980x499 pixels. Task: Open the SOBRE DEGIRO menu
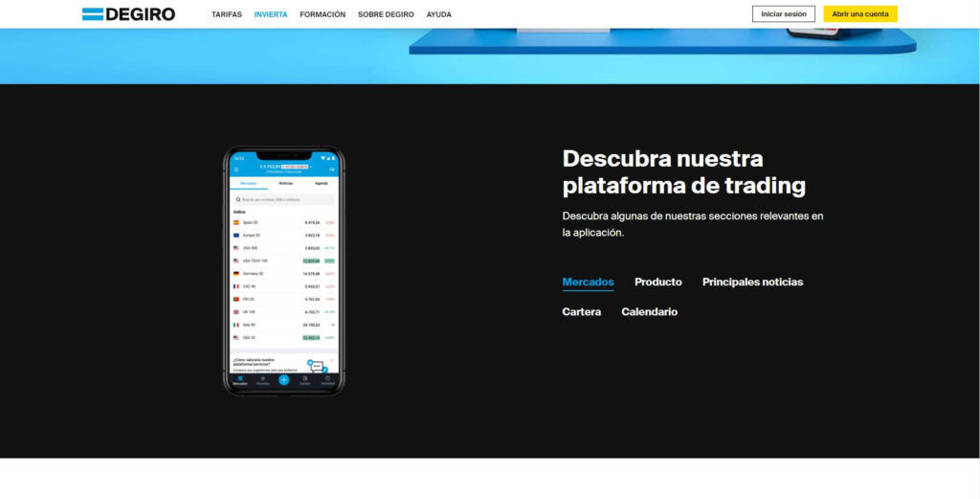386,14
